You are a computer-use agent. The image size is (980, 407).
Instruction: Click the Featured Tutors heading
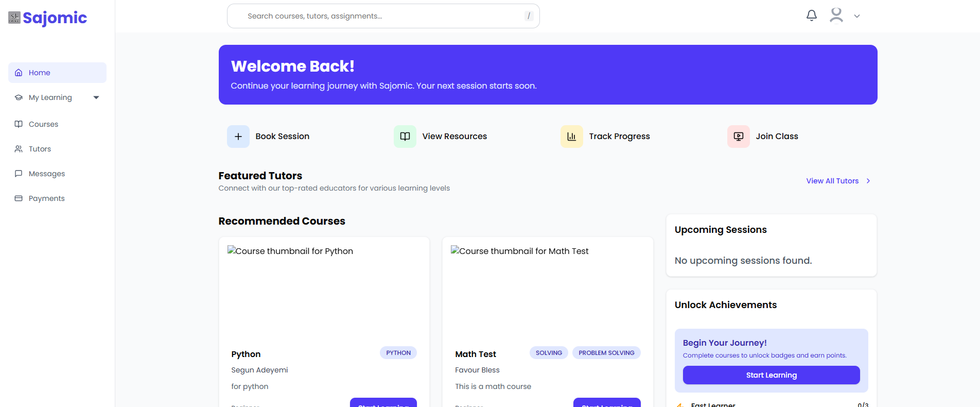260,176
